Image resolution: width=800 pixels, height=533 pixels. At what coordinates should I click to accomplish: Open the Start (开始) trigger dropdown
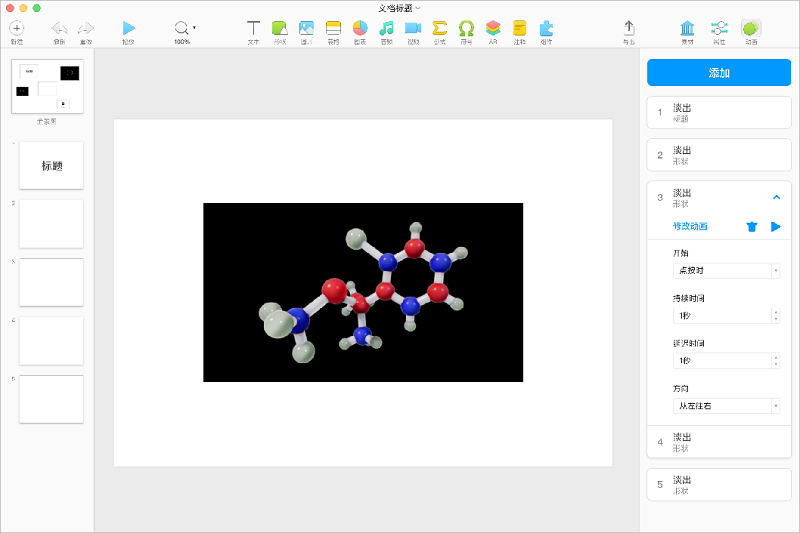click(727, 271)
